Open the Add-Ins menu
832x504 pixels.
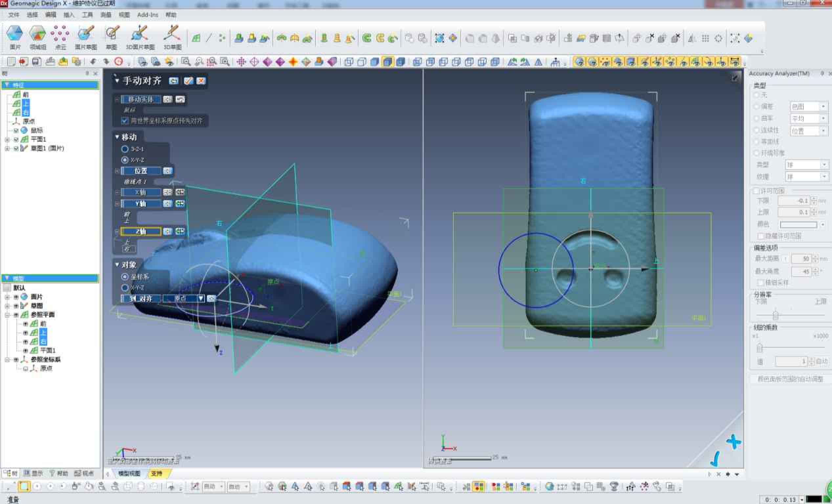pyautogui.click(x=147, y=15)
